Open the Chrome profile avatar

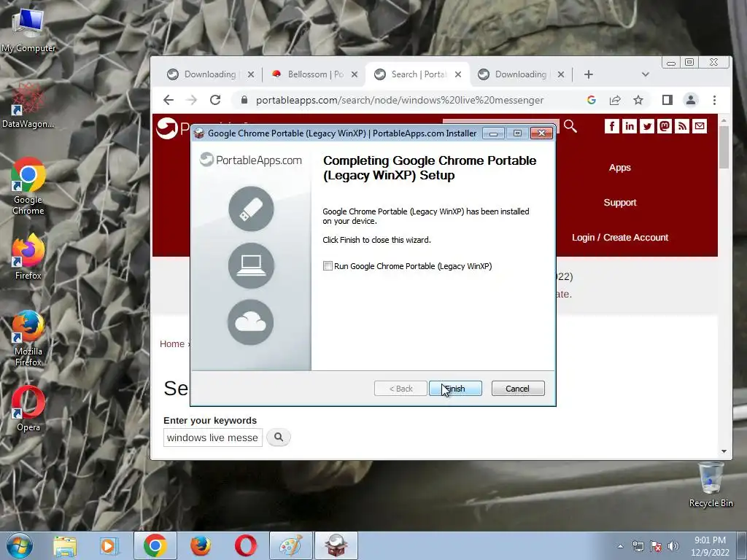coord(691,100)
